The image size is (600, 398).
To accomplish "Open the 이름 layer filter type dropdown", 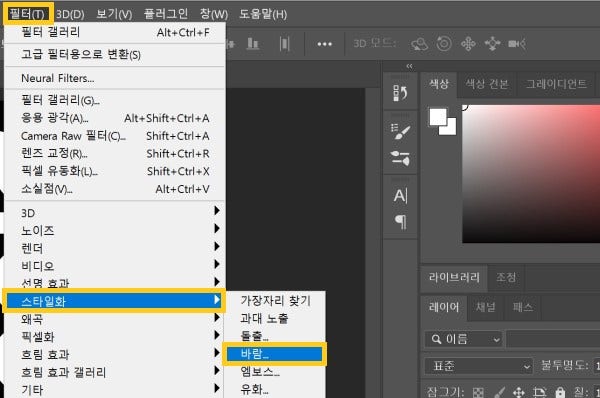I will click(x=463, y=339).
